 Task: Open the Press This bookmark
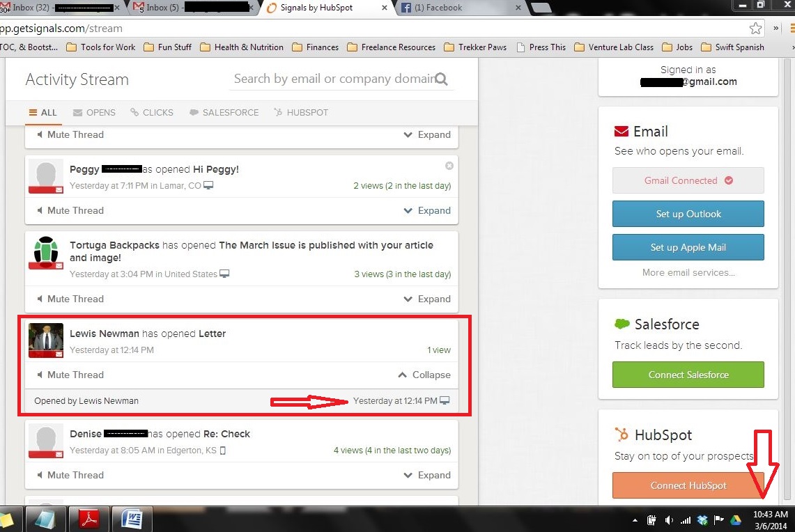tap(541, 47)
